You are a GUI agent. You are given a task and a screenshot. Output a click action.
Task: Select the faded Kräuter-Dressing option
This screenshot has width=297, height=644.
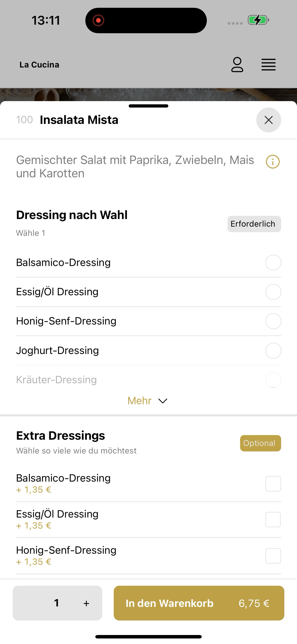(x=148, y=380)
